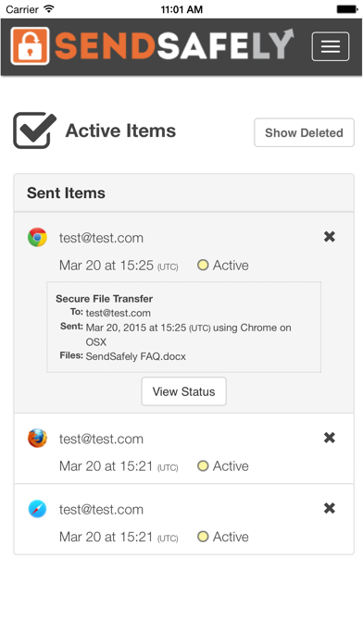Open the hamburger navigation menu

click(330, 46)
